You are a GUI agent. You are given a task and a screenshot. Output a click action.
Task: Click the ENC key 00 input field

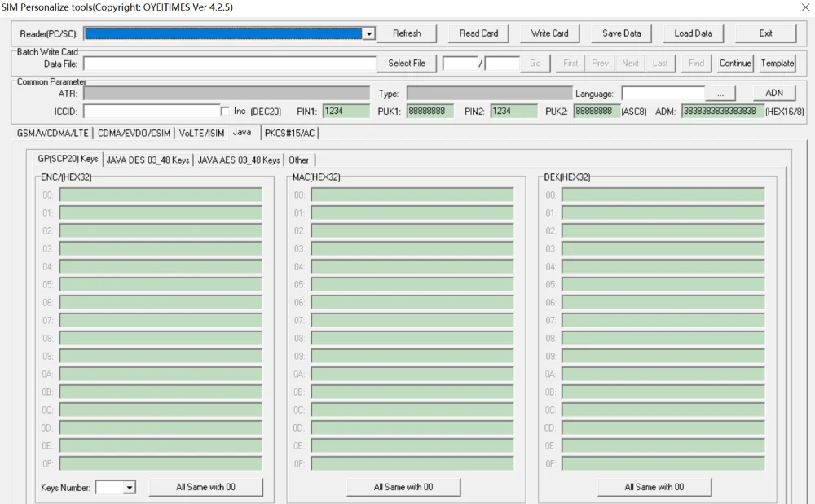[x=161, y=195]
